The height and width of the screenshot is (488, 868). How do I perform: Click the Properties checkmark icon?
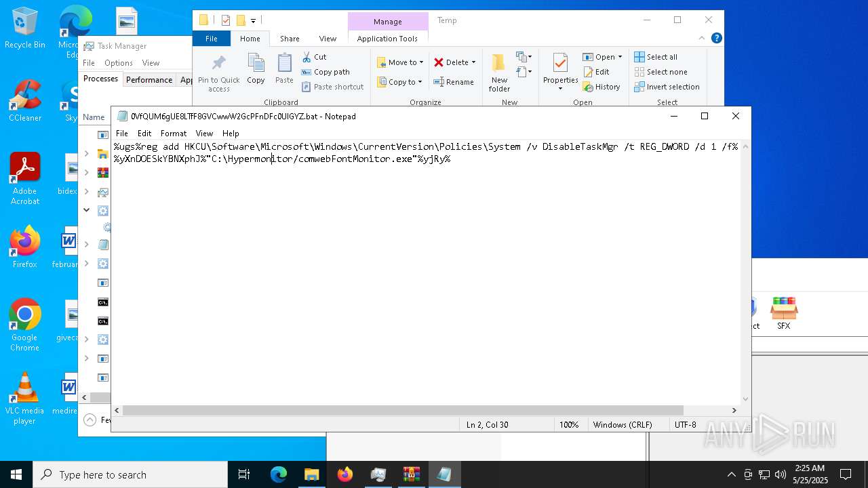point(560,63)
